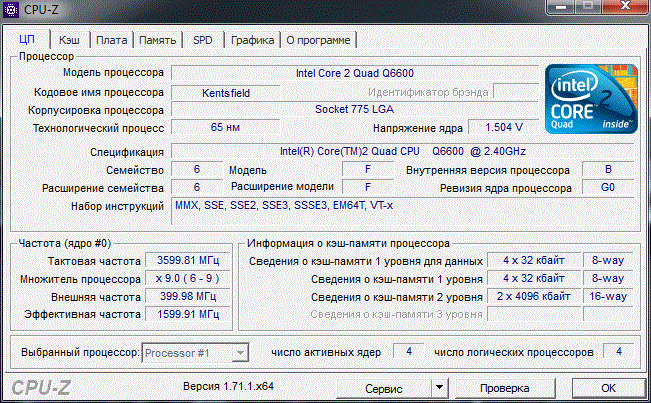Image resolution: width=651 pixels, height=403 pixels.
Task: Click the 16-way L2 cache value
Action: click(608, 296)
